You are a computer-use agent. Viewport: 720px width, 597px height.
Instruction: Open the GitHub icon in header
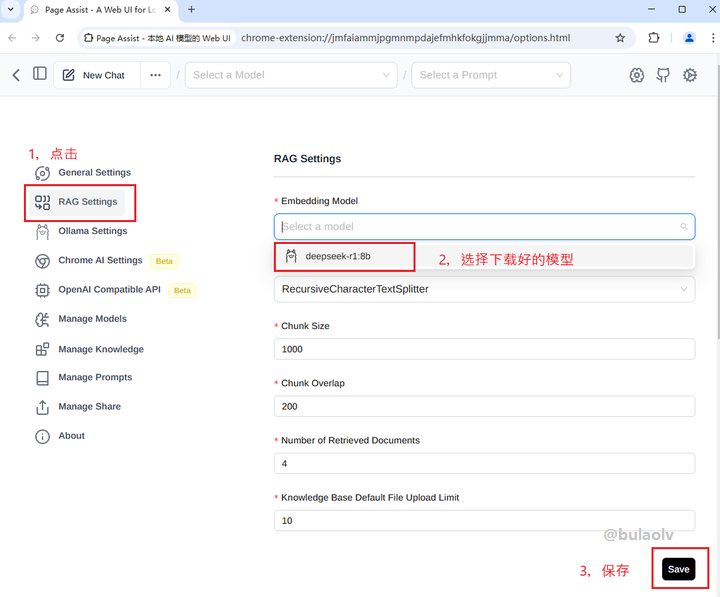tap(663, 75)
